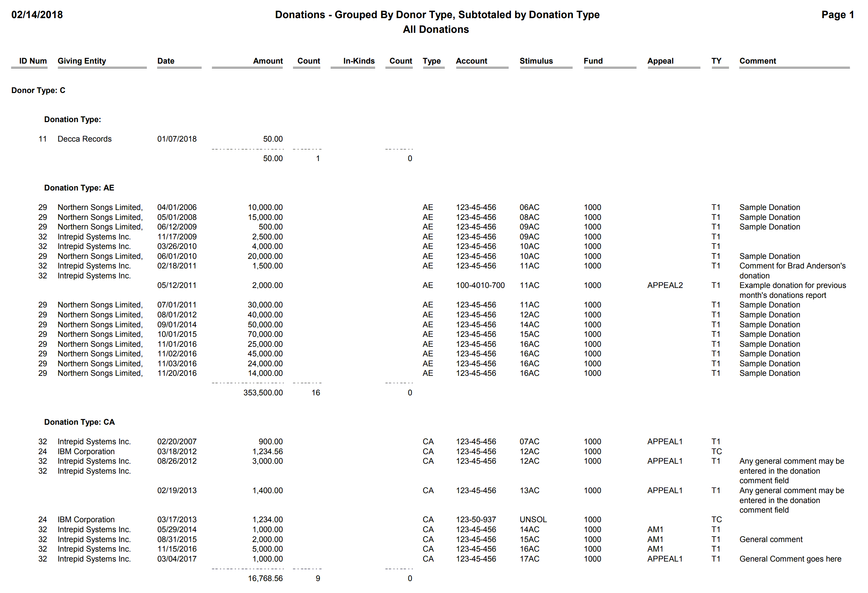Click the TY column header
This screenshot has height=593, width=868.
coord(716,61)
